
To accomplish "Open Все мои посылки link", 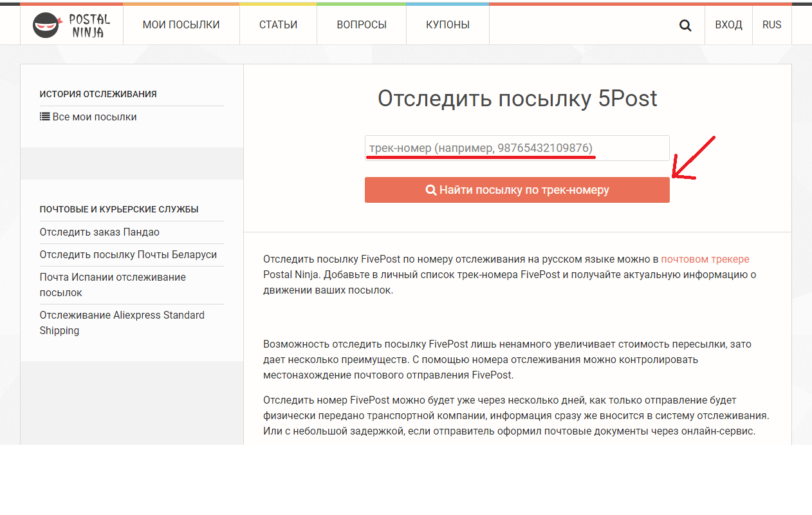I will click(x=88, y=117).
